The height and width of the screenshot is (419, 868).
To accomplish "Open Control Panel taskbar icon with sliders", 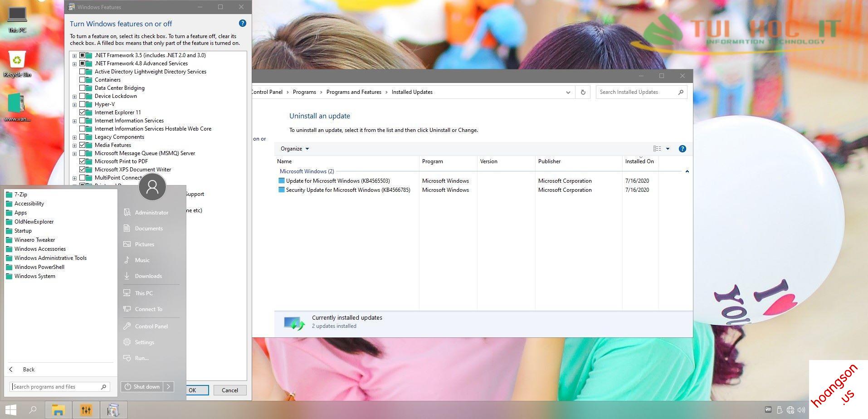I will (x=86, y=410).
